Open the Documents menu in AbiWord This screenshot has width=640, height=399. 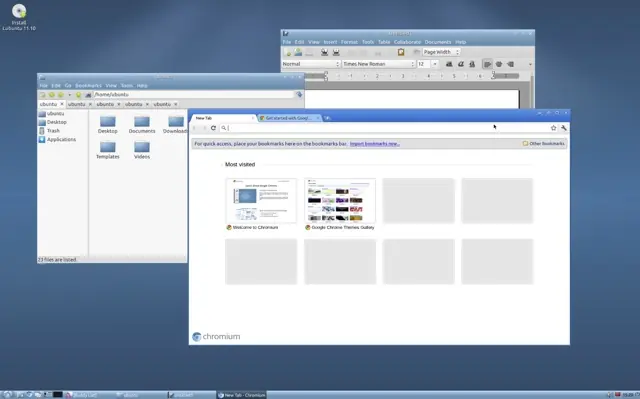438,42
